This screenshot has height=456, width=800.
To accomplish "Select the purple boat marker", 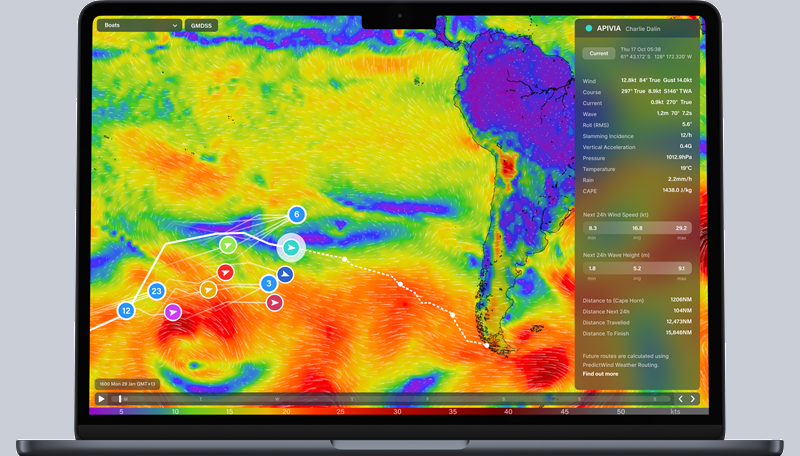I will coord(173,312).
